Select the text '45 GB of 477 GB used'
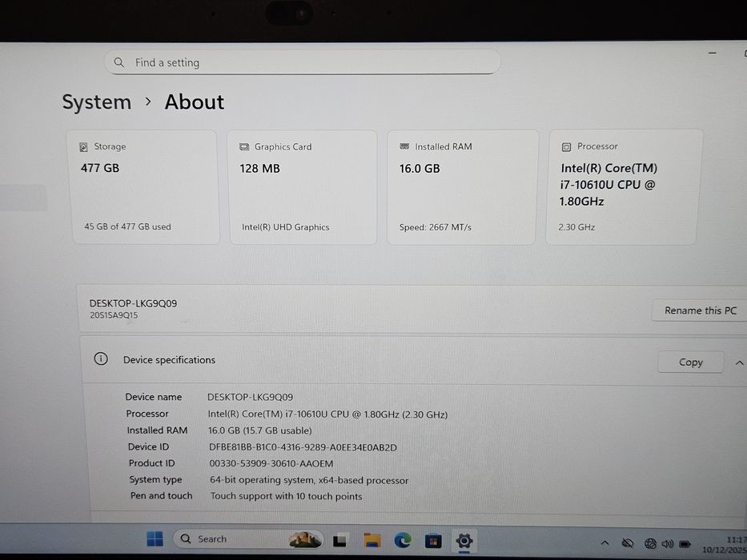Image resolution: width=747 pixels, height=560 pixels. [127, 226]
